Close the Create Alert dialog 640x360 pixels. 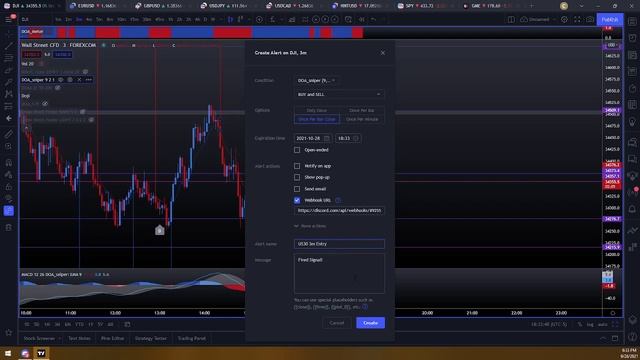coord(382,53)
